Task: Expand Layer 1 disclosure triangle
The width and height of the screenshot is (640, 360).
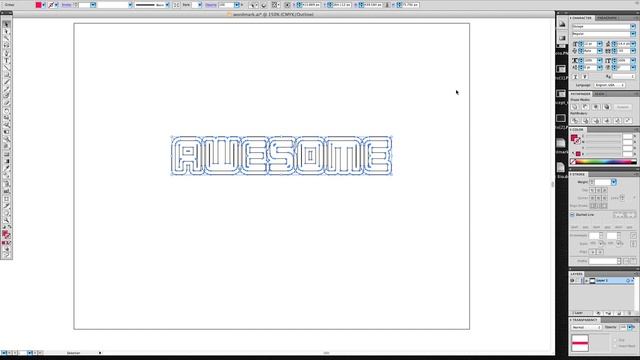Action: 587,281
